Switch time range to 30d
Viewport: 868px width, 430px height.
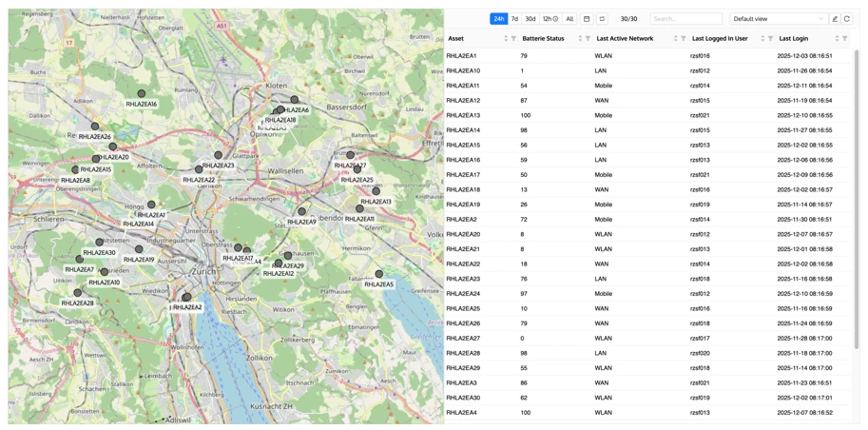(x=530, y=19)
